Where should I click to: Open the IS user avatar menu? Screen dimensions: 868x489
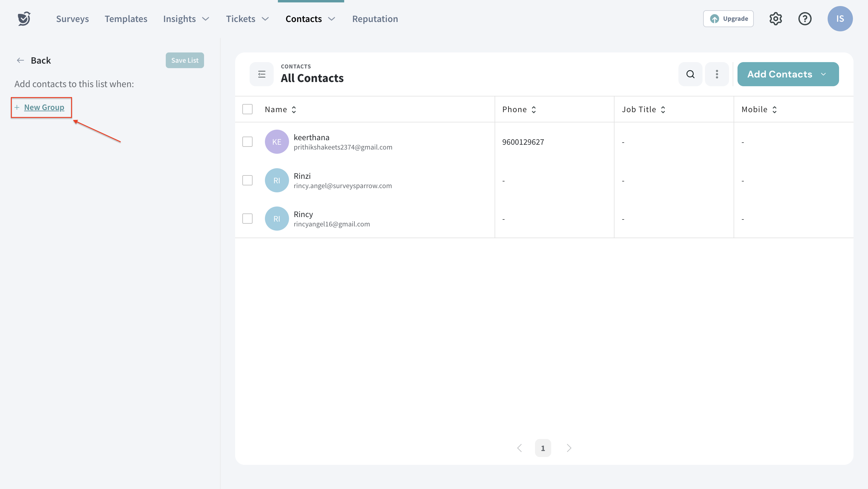(840, 18)
